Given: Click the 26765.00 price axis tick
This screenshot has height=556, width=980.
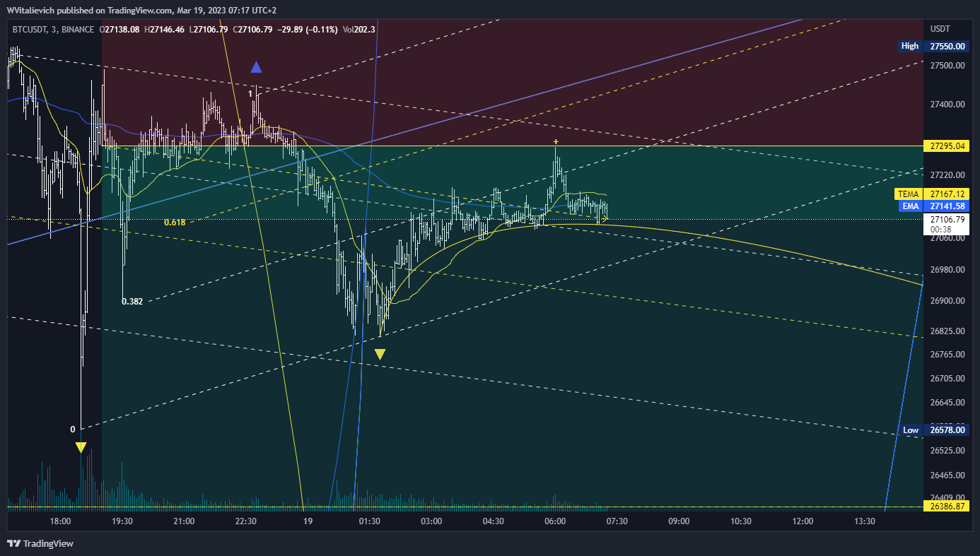Looking at the screenshot, I should coord(947,355).
